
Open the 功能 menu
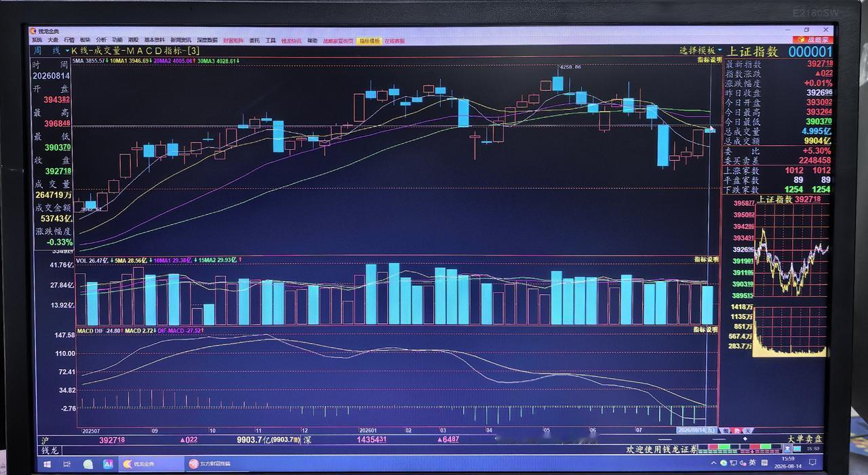[x=117, y=41]
